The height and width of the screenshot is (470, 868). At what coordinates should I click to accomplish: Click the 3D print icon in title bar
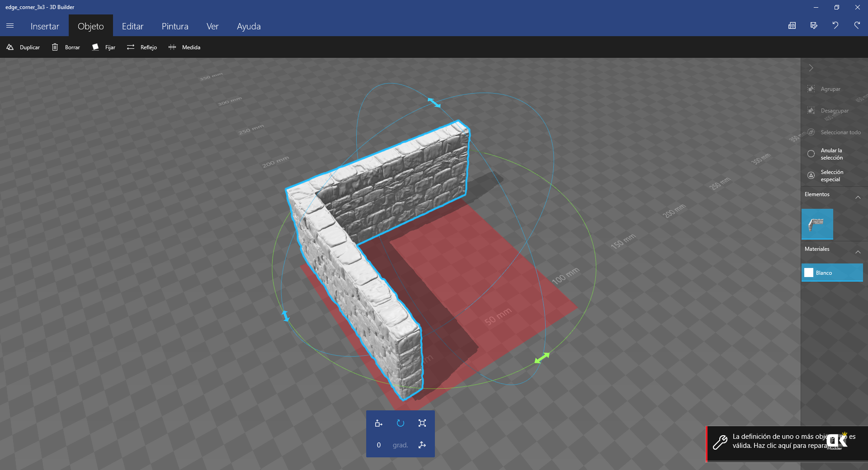tap(792, 26)
